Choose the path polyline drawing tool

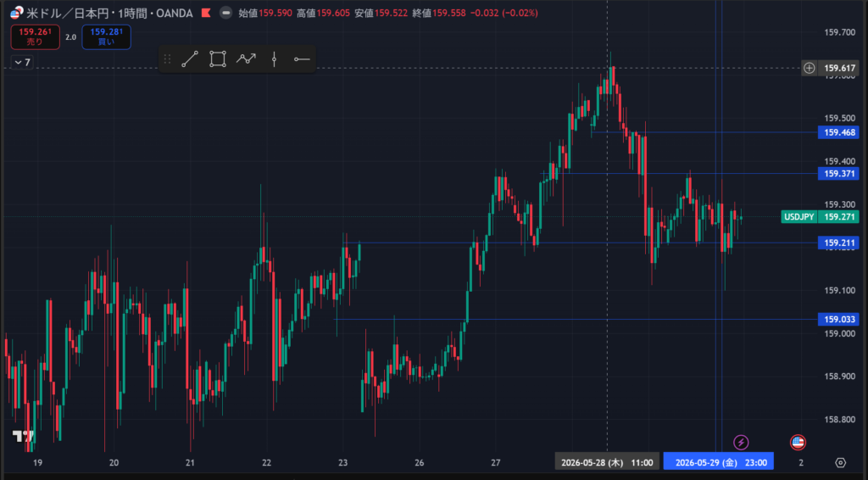pyautogui.click(x=246, y=59)
